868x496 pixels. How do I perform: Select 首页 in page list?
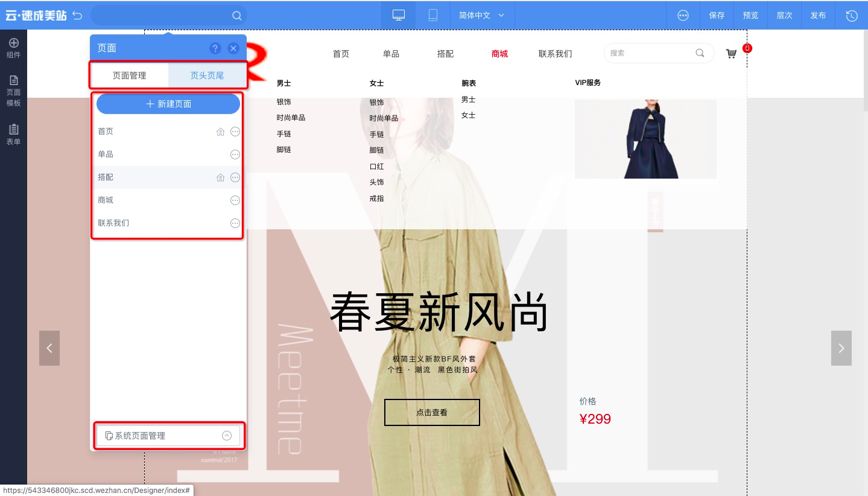[x=106, y=132]
